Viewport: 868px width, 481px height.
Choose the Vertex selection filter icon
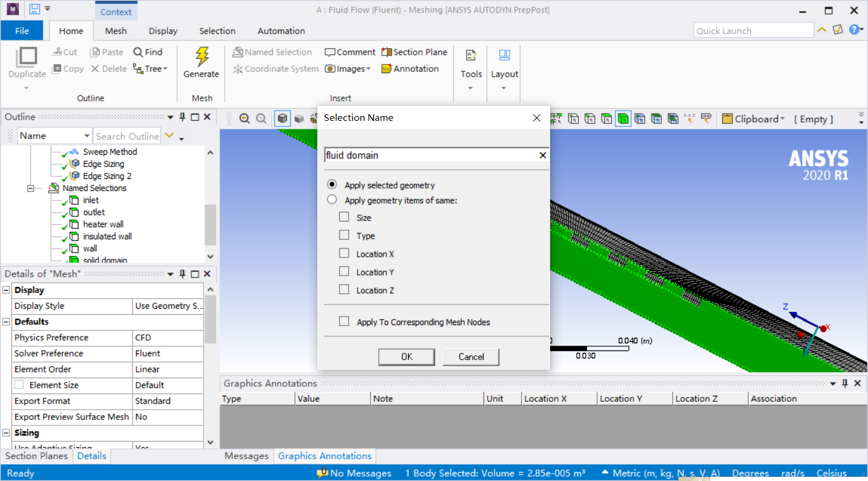pos(573,119)
